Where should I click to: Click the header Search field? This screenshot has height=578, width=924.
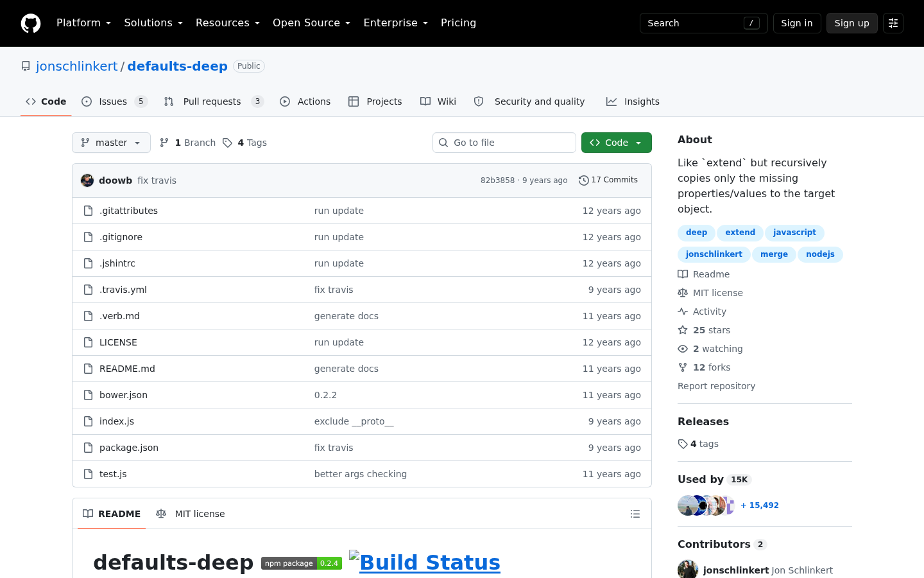pyautogui.click(x=704, y=23)
